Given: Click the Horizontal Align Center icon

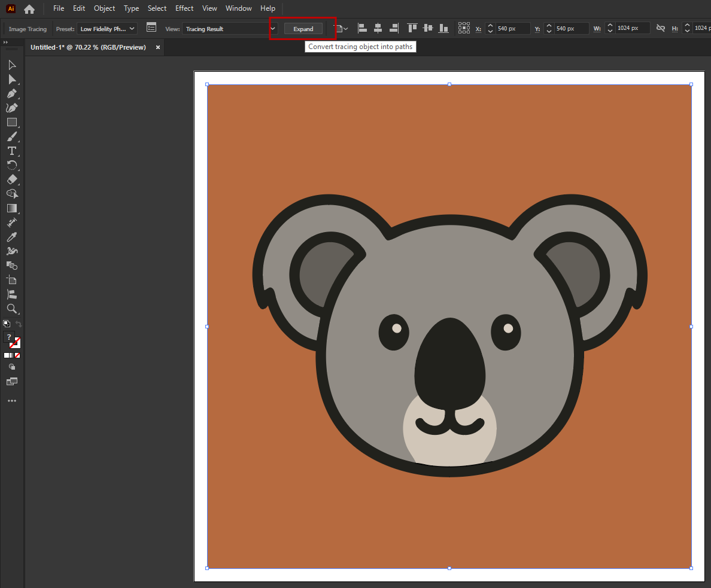Looking at the screenshot, I should coord(378,28).
